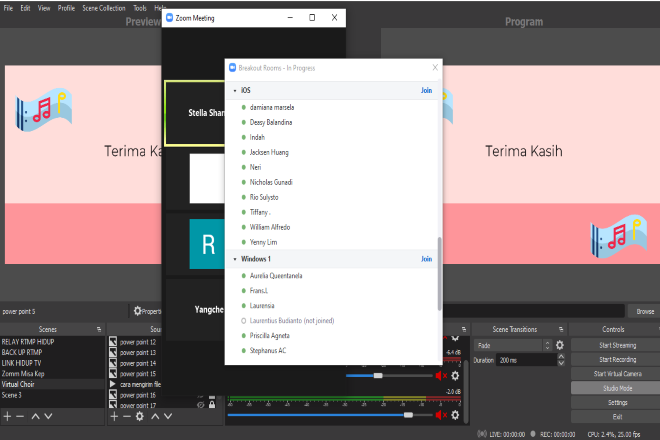The image size is (660, 440).
Task: Move the selected scene down
Action: (49, 416)
